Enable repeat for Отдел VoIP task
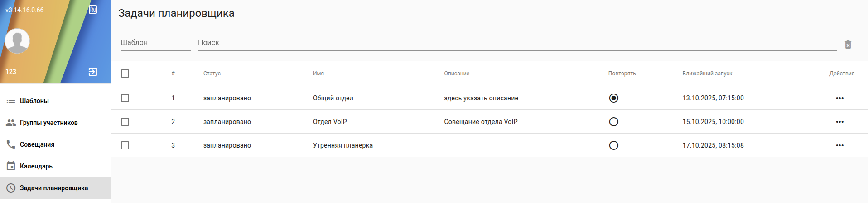Viewport: 868px width, 203px height. tap(613, 122)
